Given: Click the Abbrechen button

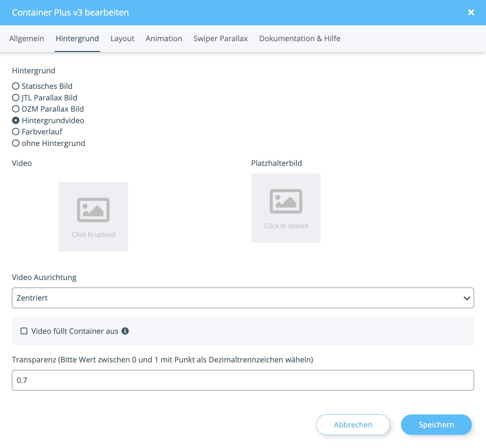Looking at the screenshot, I should click(x=353, y=425).
